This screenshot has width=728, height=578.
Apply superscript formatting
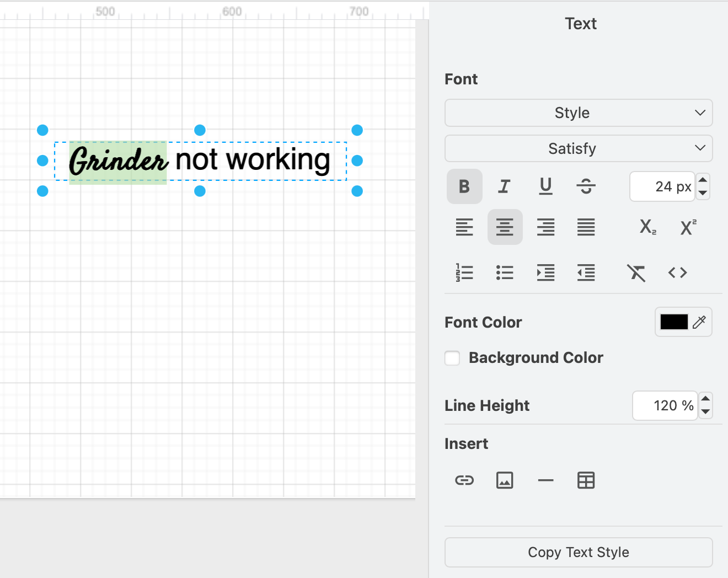[x=688, y=227]
